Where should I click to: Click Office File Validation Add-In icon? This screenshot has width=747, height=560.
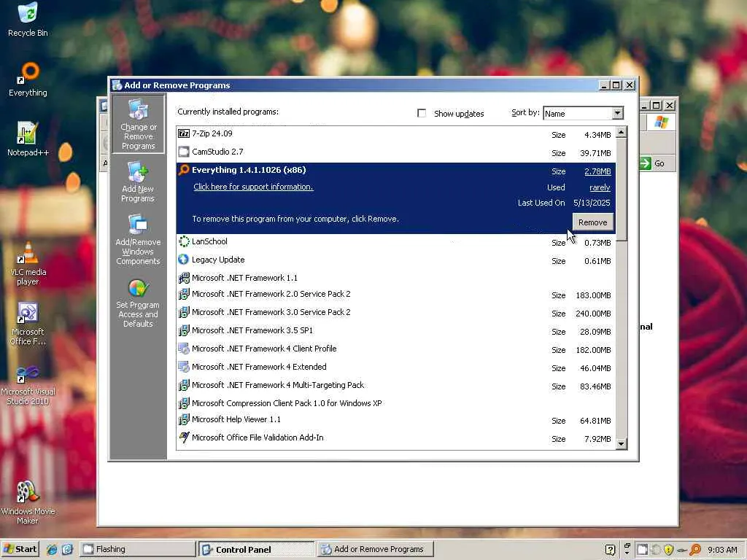184,437
